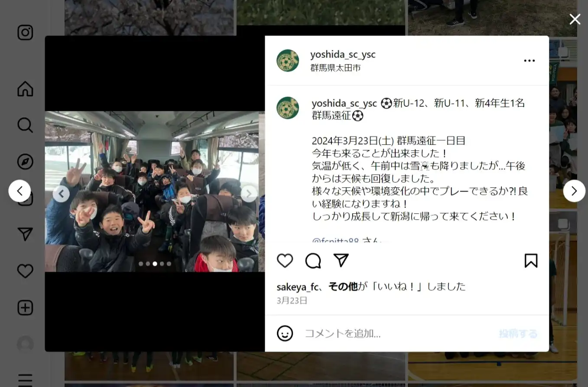Open the Instagram logo home link
Viewport: 588px width, 387px height.
point(25,33)
